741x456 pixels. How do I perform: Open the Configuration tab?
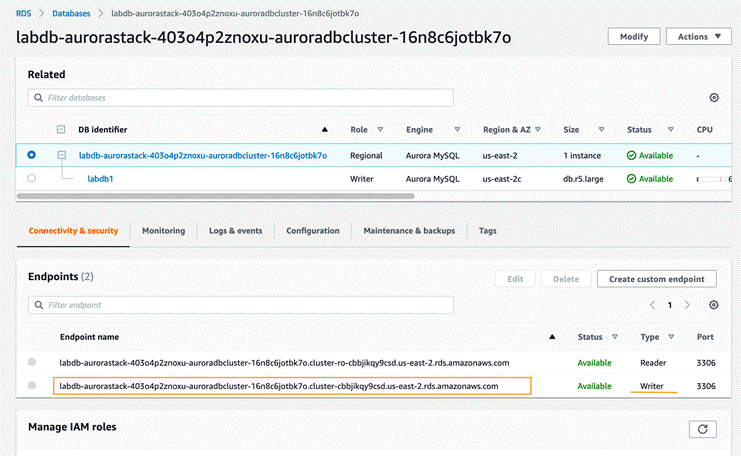tap(312, 231)
